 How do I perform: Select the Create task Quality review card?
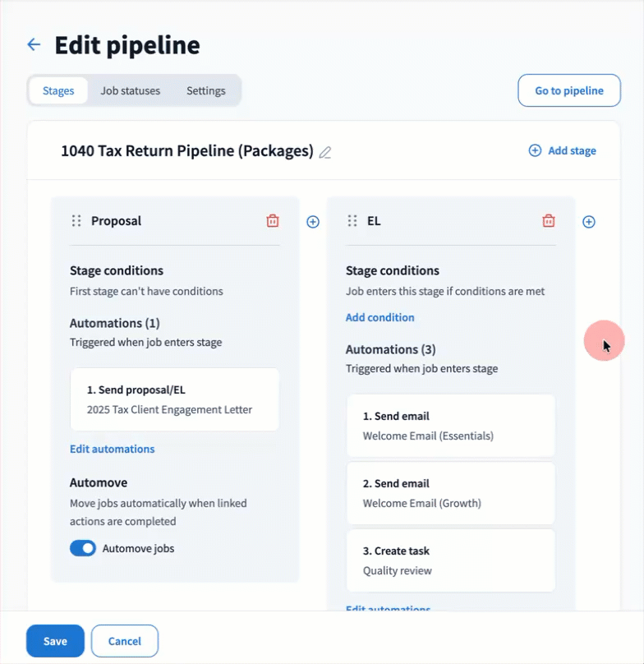point(450,560)
